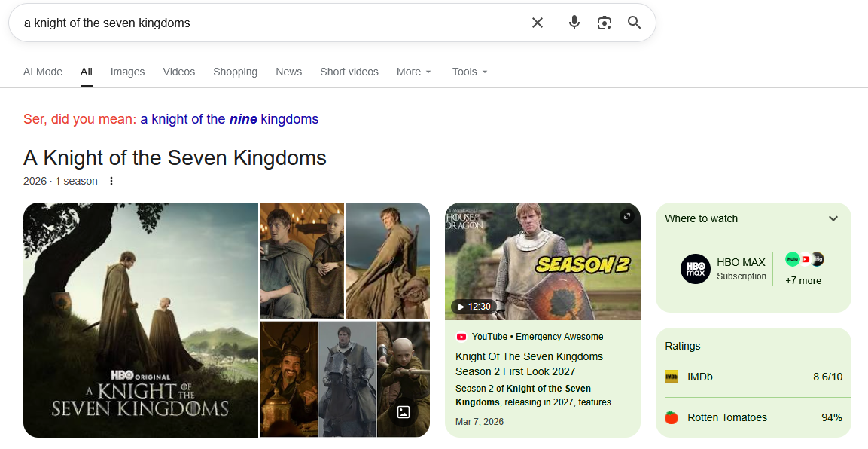The width and height of the screenshot is (868, 449).
Task: Select the Short videos tab
Action: 349,72
